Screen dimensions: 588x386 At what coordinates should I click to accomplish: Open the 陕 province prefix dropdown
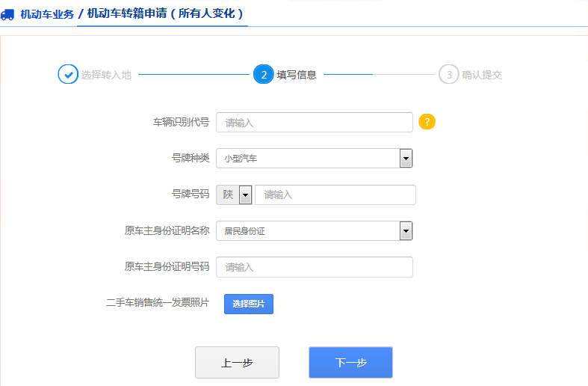pos(234,194)
